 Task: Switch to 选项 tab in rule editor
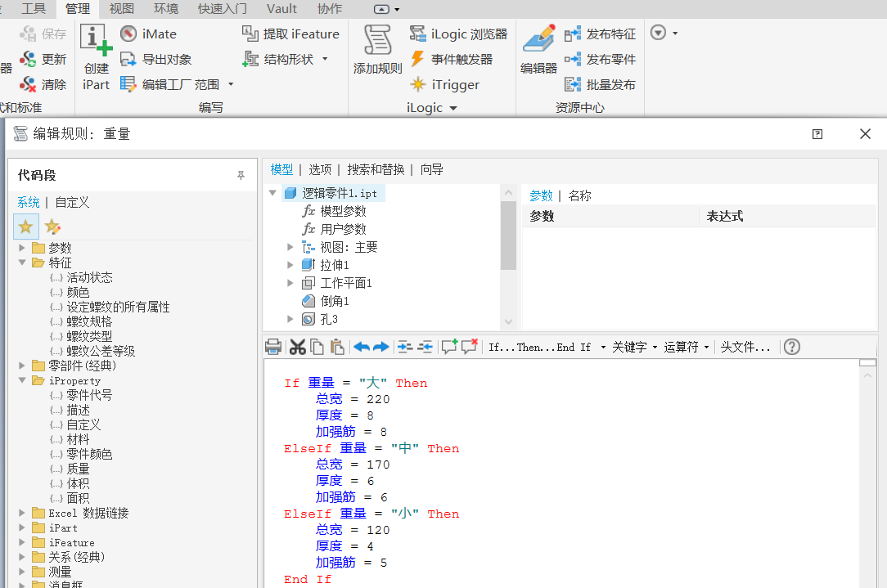[320, 169]
